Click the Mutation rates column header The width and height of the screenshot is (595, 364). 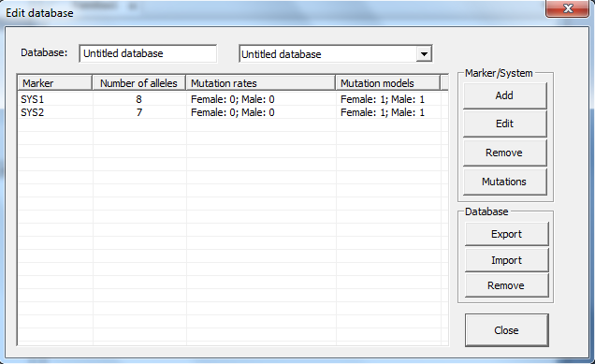tap(261, 83)
